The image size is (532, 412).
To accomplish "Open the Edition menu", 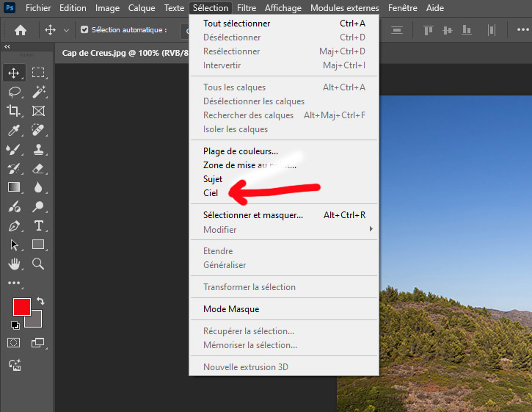I will click(73, 8).
